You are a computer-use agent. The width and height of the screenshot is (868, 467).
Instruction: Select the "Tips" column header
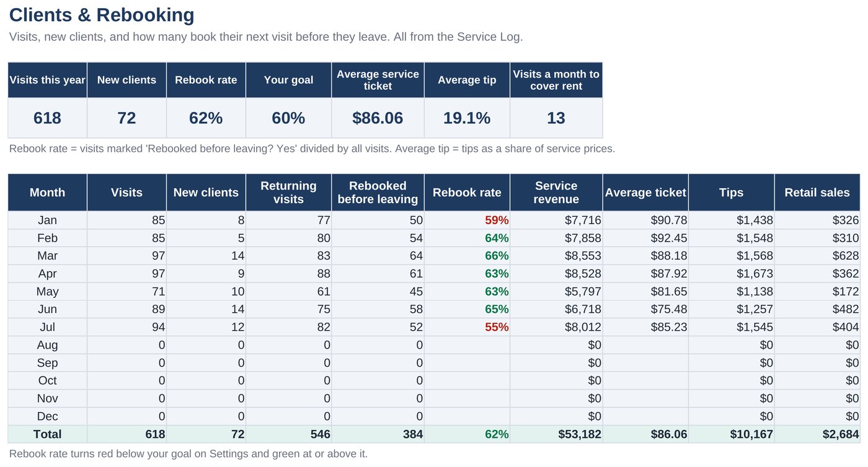pos(732,193)
